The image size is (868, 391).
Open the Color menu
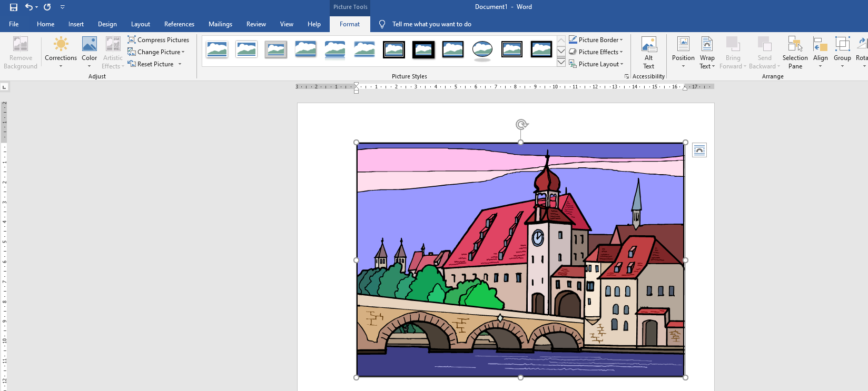90,52
